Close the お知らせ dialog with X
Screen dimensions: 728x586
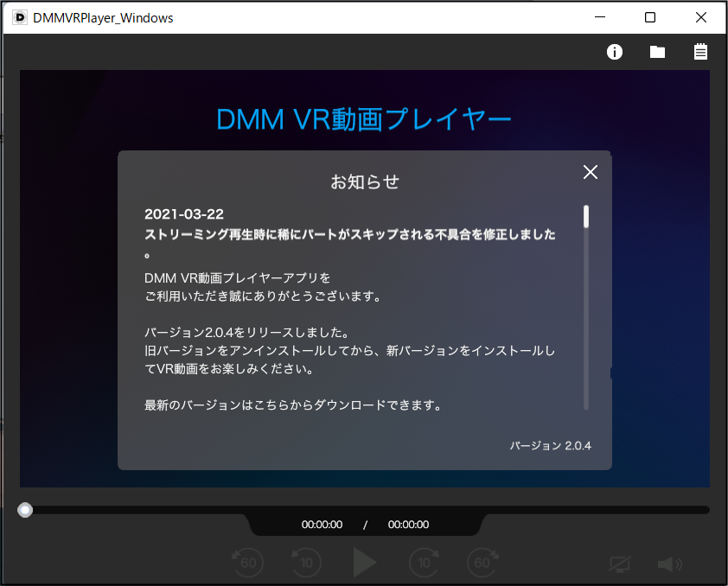(591, 172)
